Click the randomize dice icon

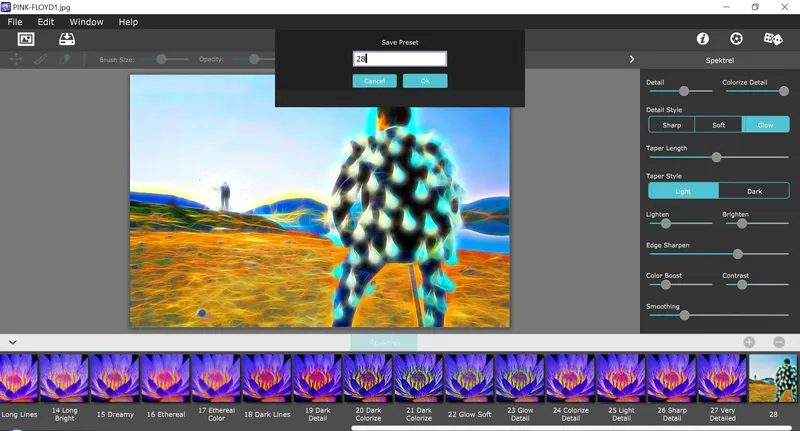[x=772, y=39]
